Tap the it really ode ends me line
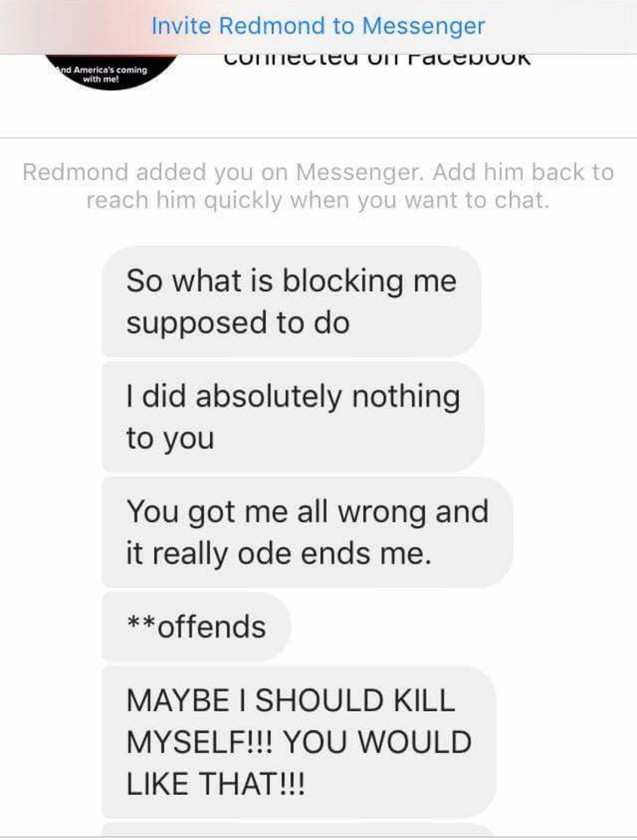This screenshot has height=840, width=637. tap(278, 554)
